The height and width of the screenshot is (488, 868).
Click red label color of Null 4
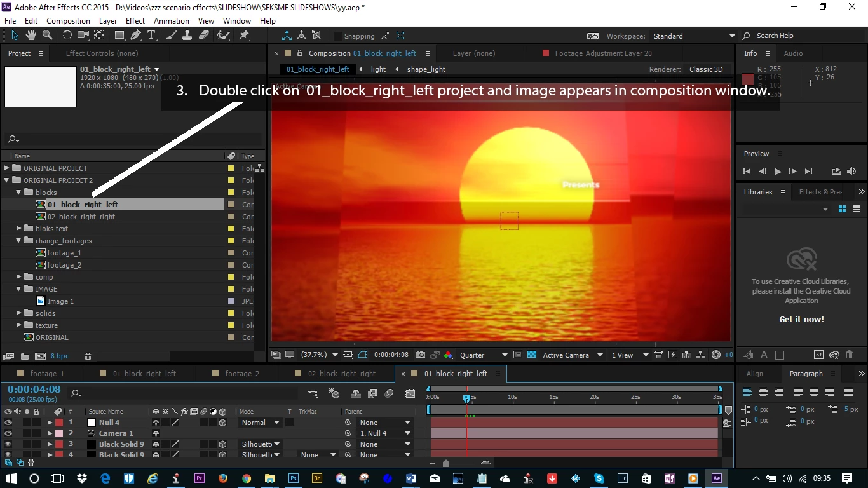point(58,423)
